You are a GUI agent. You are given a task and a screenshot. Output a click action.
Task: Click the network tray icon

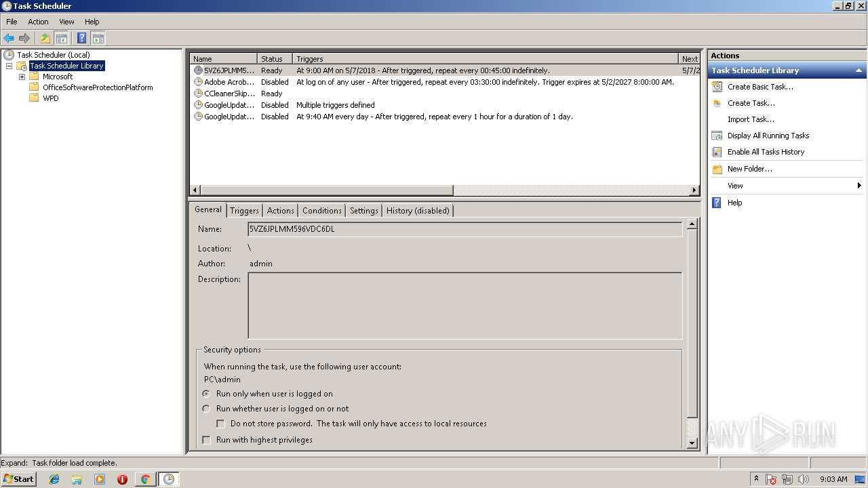pyautogui.click(x=787, y=479)
